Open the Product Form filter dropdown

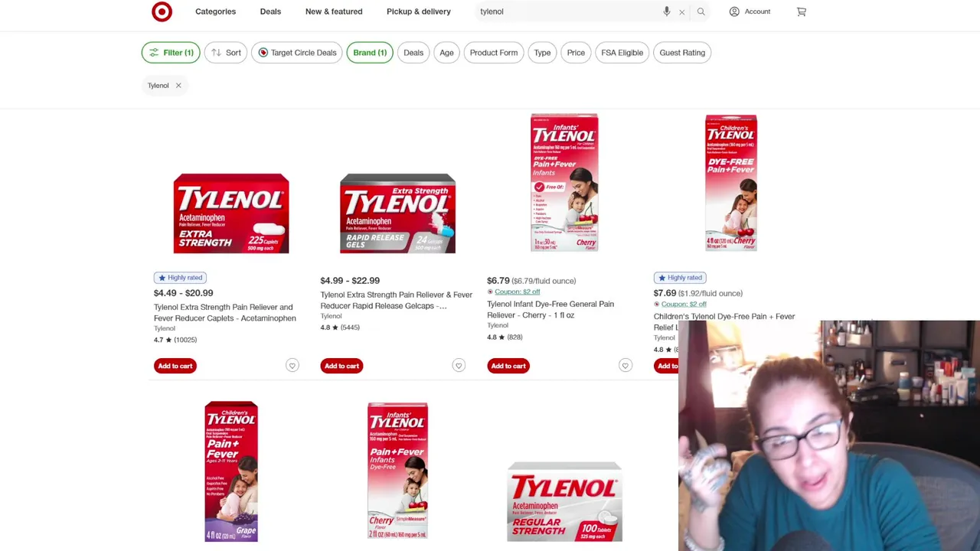[494, 53]
